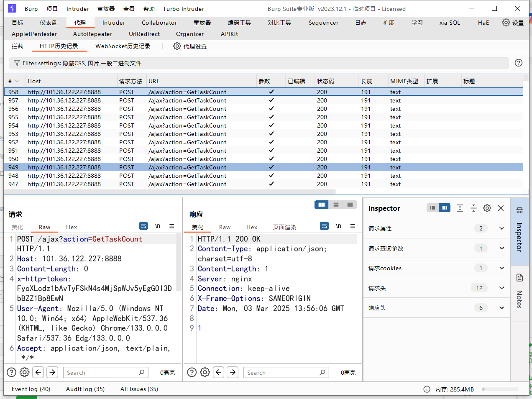
Task: Go to next match in request search
Action: tap(52, 372)
